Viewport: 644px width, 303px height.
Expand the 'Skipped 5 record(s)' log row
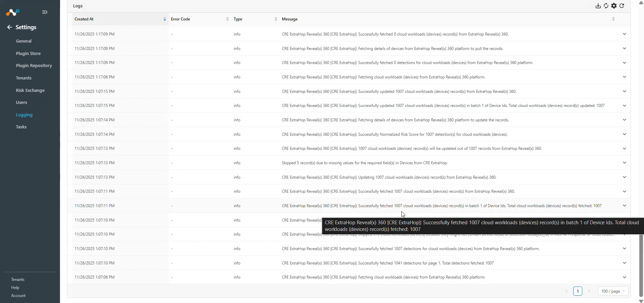625,163
